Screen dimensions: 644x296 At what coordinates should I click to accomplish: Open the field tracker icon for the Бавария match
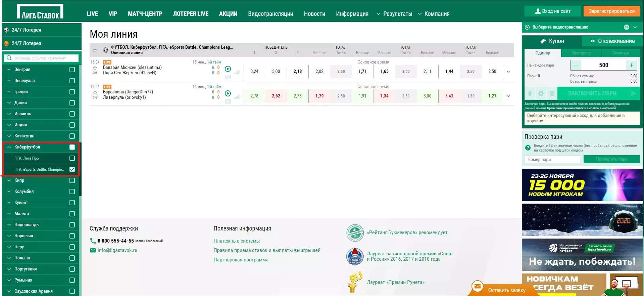pyautogui.click(x=228, y=77)
